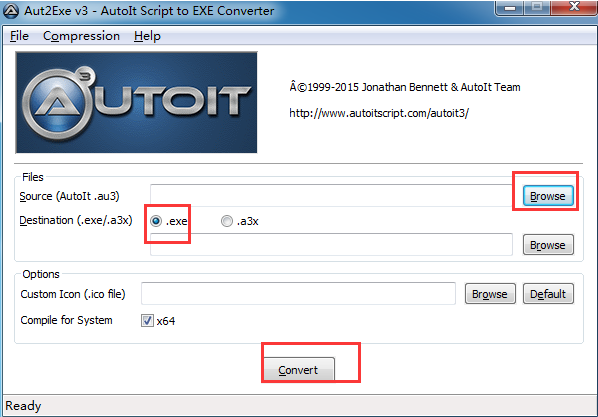Click Browse for the Custom Icon

pyautogui.click(x=490, y=294)
